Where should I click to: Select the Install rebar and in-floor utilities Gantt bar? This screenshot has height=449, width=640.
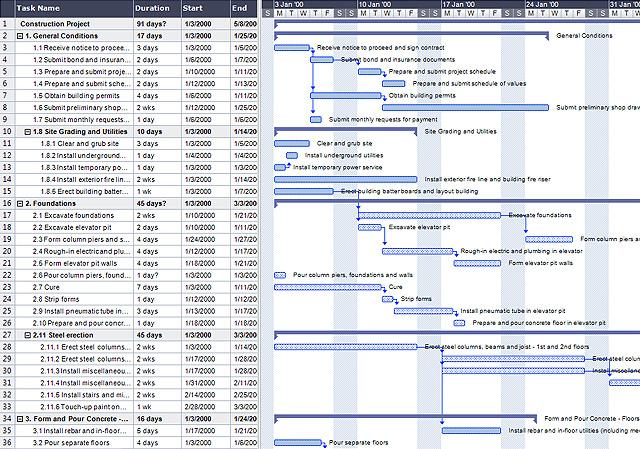tap(471, 431)
